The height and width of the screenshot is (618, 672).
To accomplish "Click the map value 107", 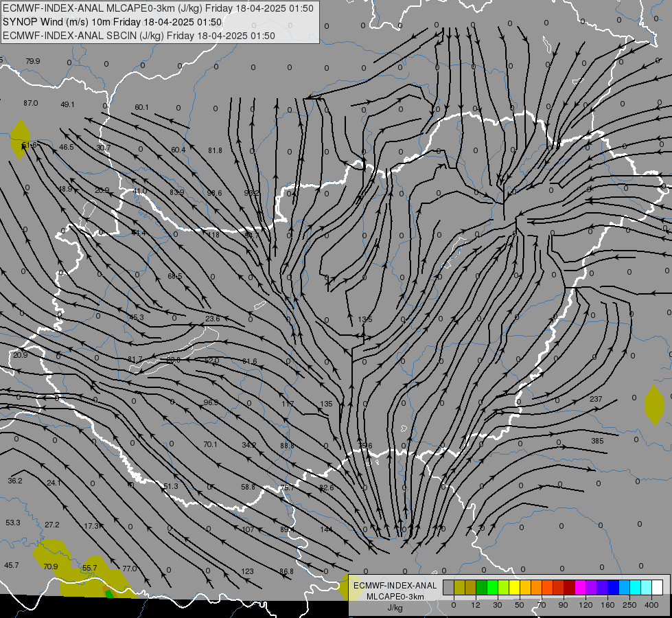I will click(x=248, y=529).
